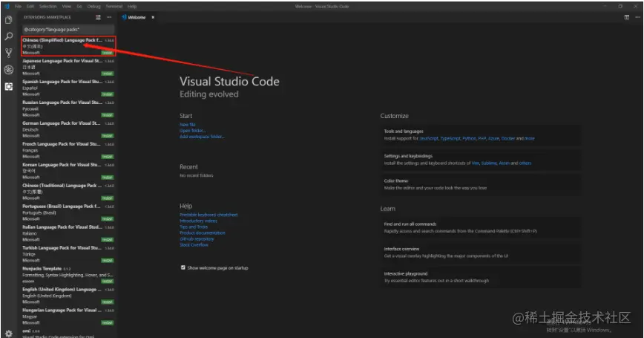This screenshot has height=338, width=644.
Task: Open Find and run all commands card
Action: pos(481,227)
